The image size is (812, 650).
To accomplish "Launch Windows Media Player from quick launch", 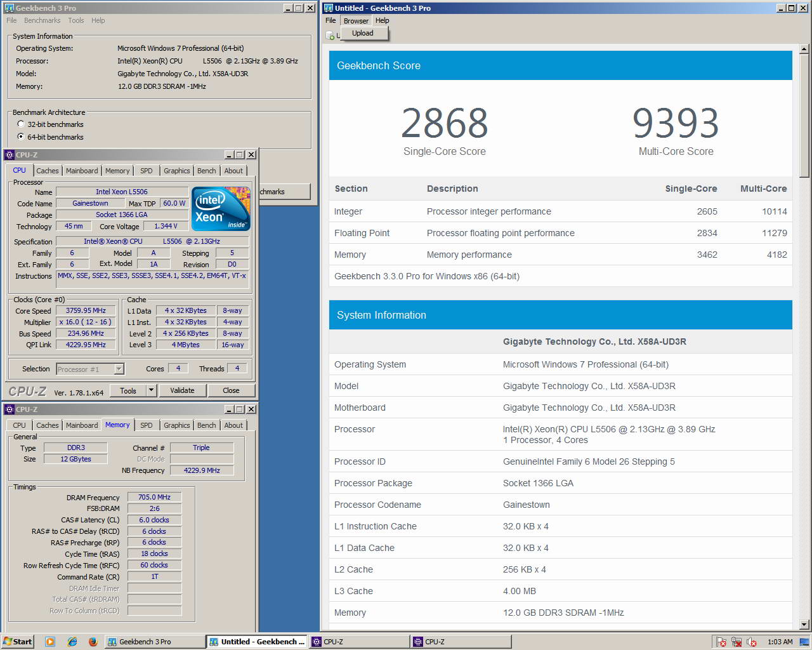I will pyautogui.click(x=50, y=642).
